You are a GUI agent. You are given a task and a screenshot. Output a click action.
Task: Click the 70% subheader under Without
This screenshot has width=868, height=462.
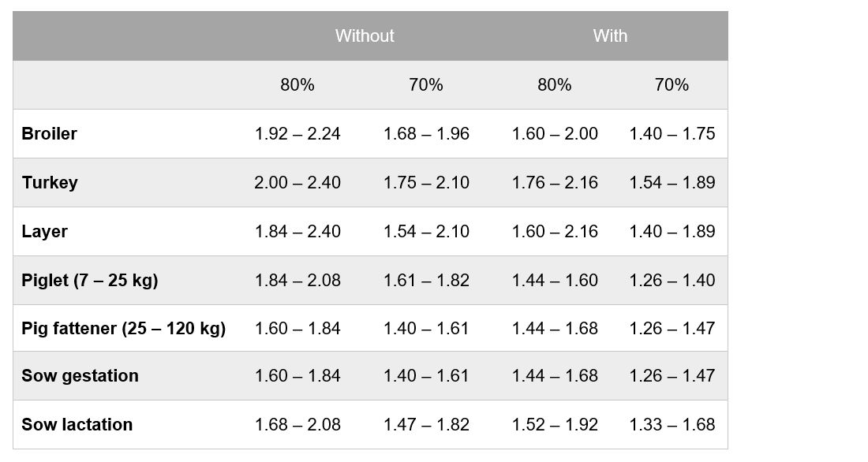pos(425,85)
